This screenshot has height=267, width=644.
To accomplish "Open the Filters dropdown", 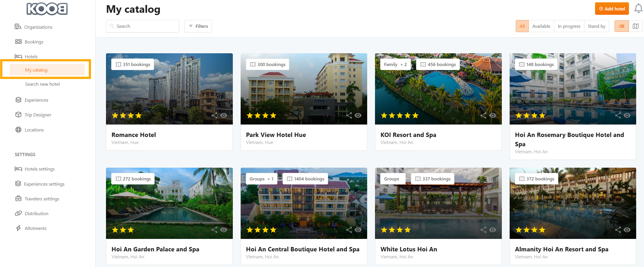I will click(198, 26).
